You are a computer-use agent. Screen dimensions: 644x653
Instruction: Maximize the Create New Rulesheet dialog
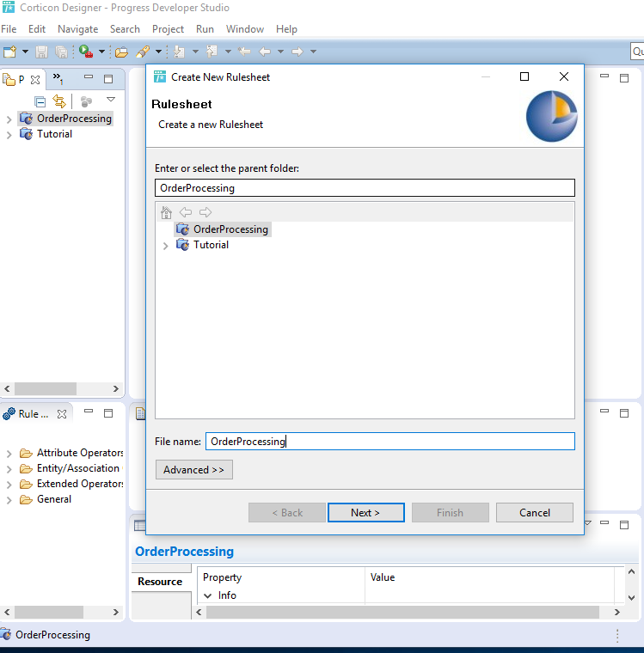point(524,76)
